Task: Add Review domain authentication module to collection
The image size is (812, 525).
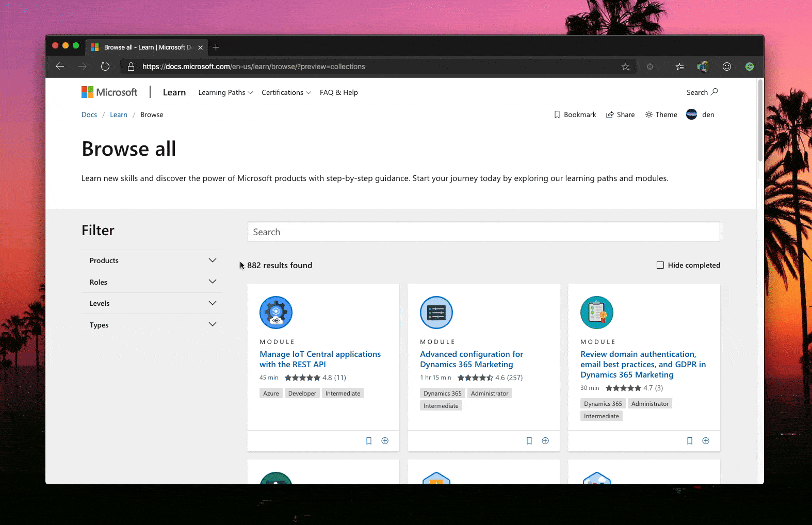Action: point(706,441)
